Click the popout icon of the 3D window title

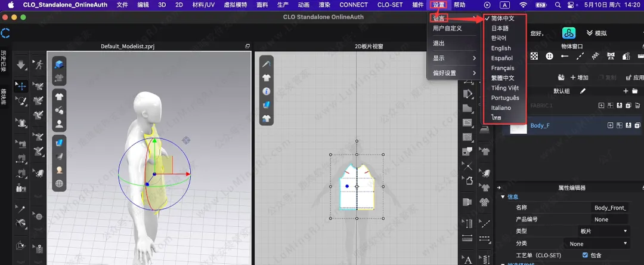[x=247, y=46]
